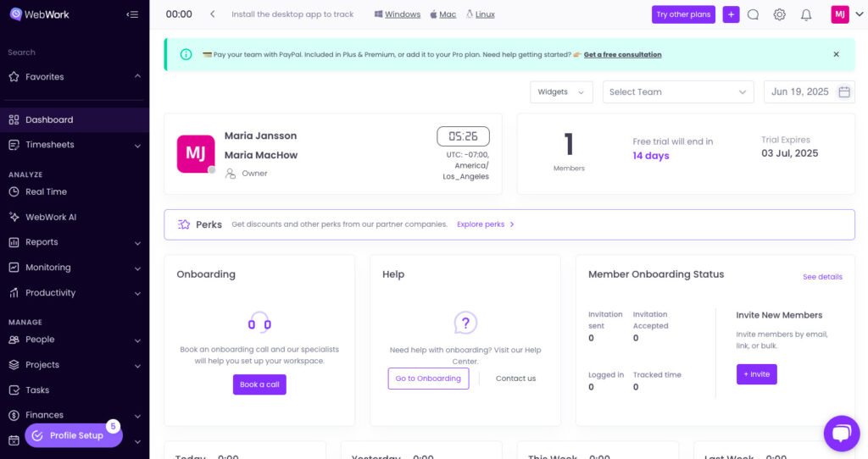868x459 pixels.
Task: Click Go to Onboarding button
Action: coord(428,379)
